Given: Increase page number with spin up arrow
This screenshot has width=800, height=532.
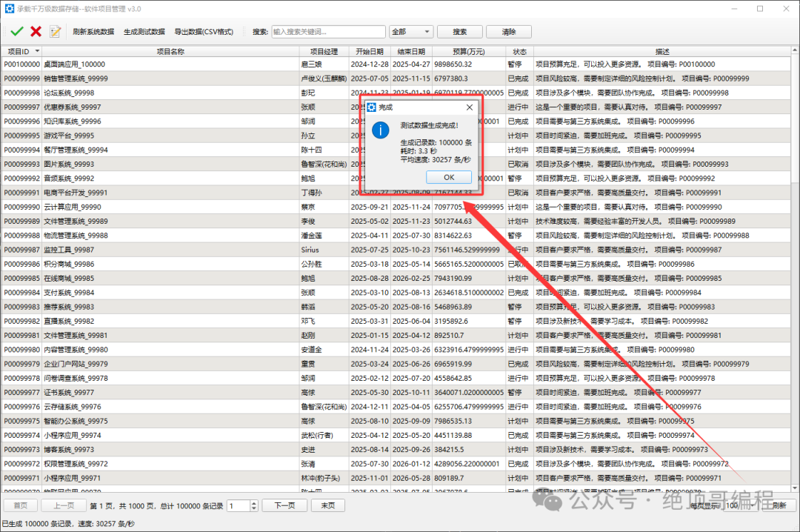Looking at the screenshot, I should (254, 503).
